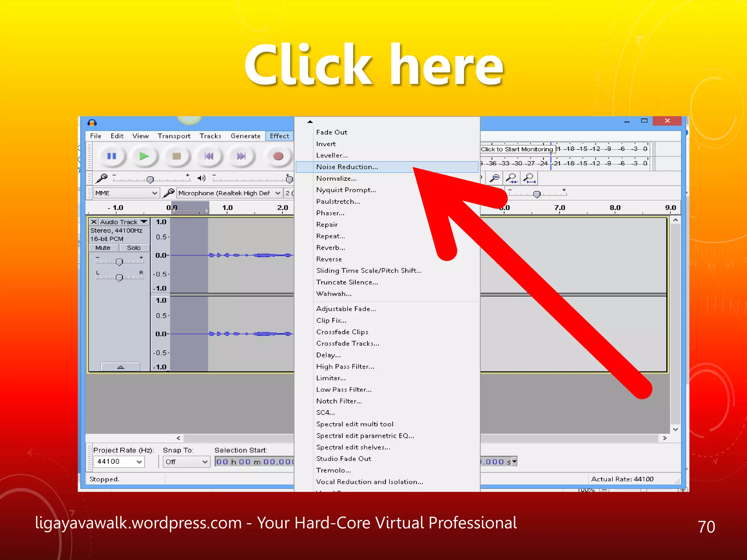Solo the Audio Track

tap(133, 248)
